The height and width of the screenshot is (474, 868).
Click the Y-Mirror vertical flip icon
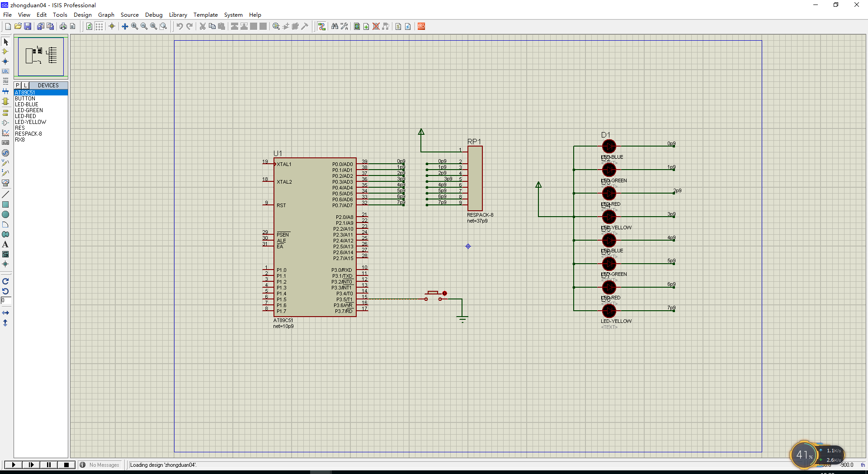point(5,323)
